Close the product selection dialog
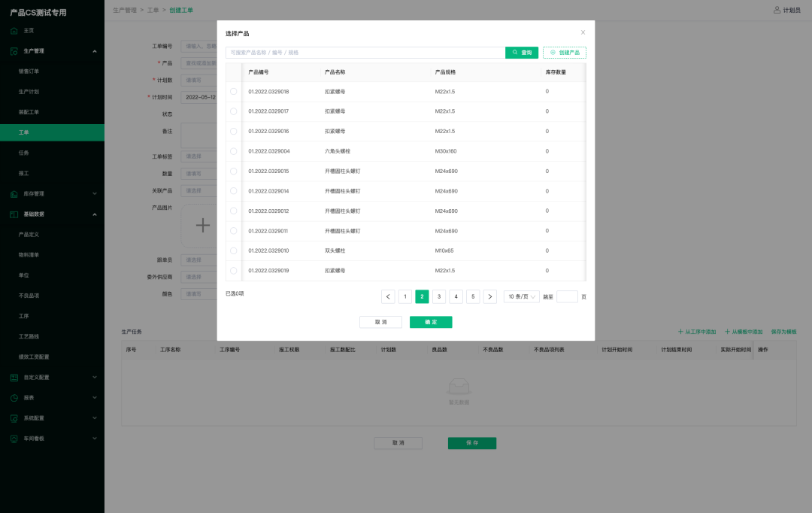The height and width of the screenshot is (513, 812). (583, 32)
